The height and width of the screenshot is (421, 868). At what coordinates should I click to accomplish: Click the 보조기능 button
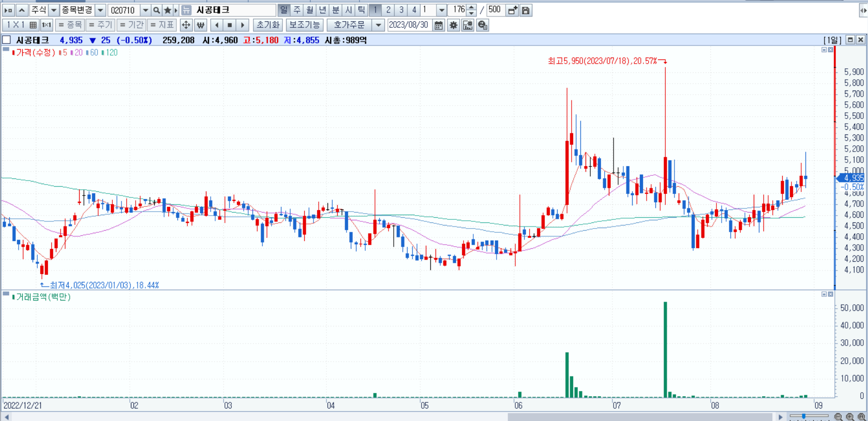[x=305, y=25]
